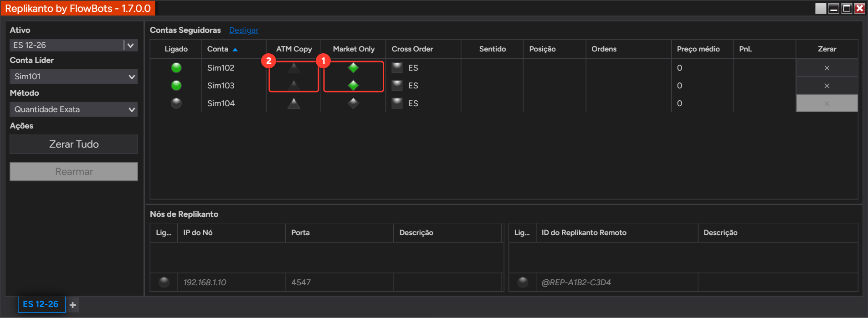Minimize the Replikanto window
Viewport: 868px width, 318px height.
tap(834, 8)
